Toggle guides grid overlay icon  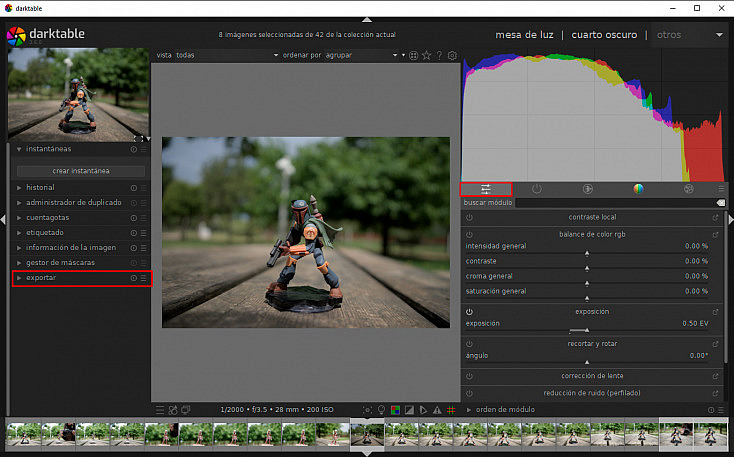[x=451, y=410]
